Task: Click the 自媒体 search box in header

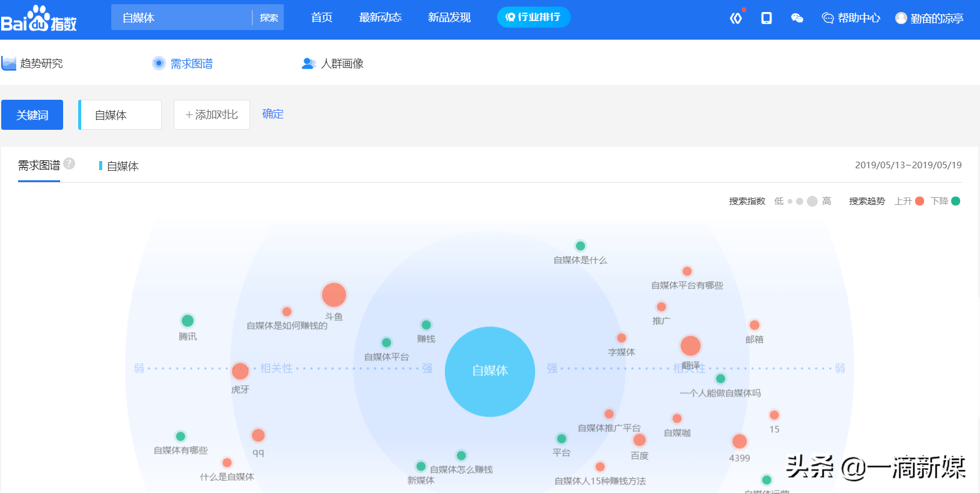Action: coord(180,17)
